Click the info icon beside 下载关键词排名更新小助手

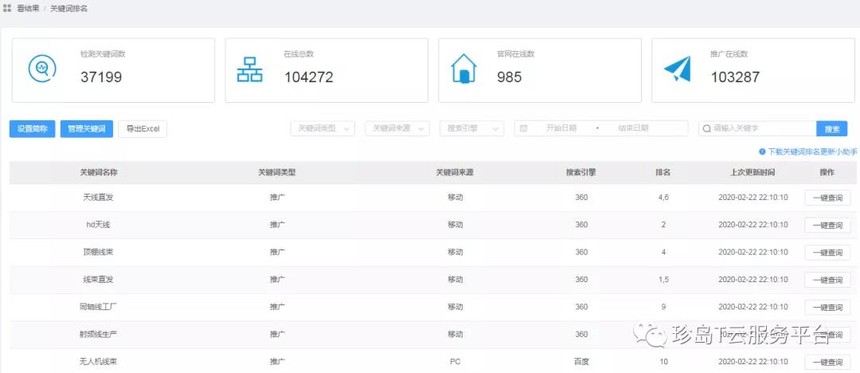762,151
